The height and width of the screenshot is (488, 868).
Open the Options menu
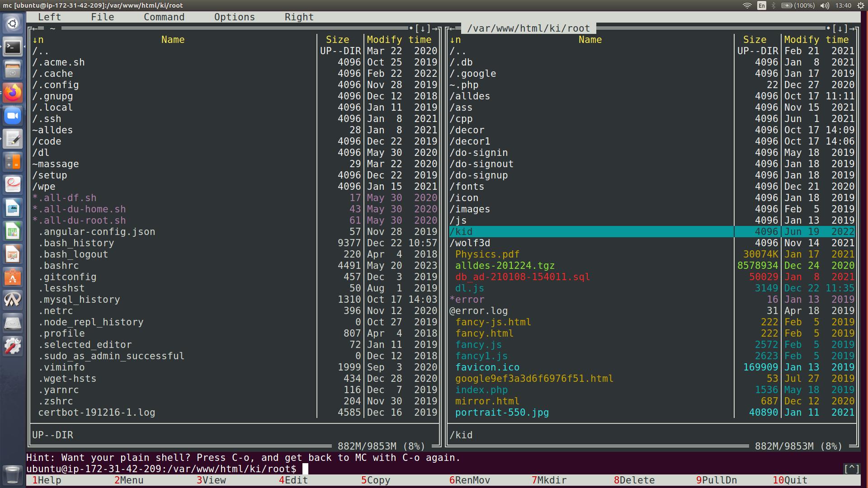tap(234, 17)
